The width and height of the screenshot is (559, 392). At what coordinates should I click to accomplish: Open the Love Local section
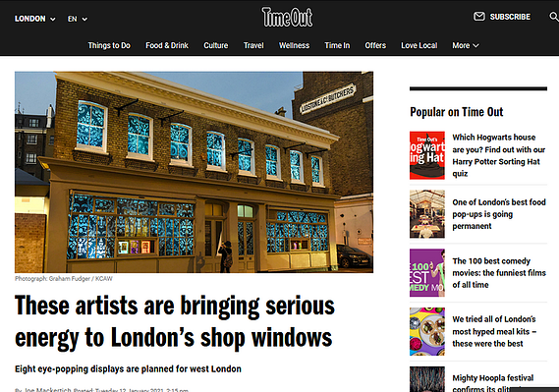[419, 45]
